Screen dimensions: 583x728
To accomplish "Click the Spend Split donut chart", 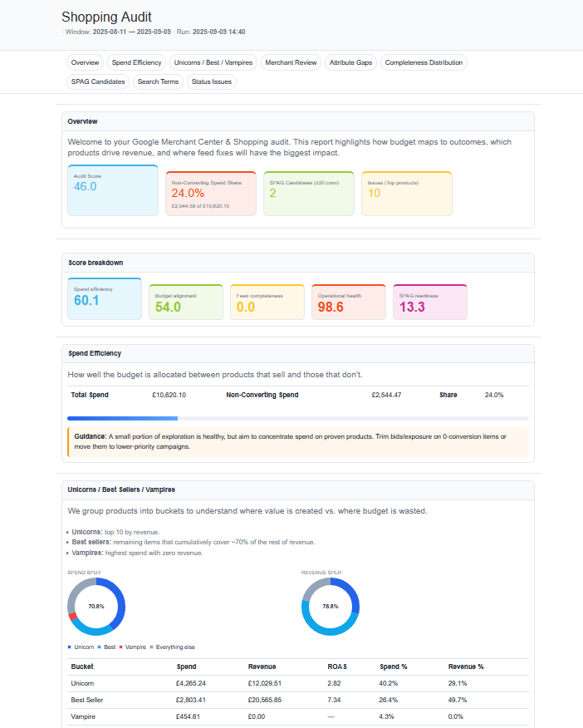I will 96,607.
